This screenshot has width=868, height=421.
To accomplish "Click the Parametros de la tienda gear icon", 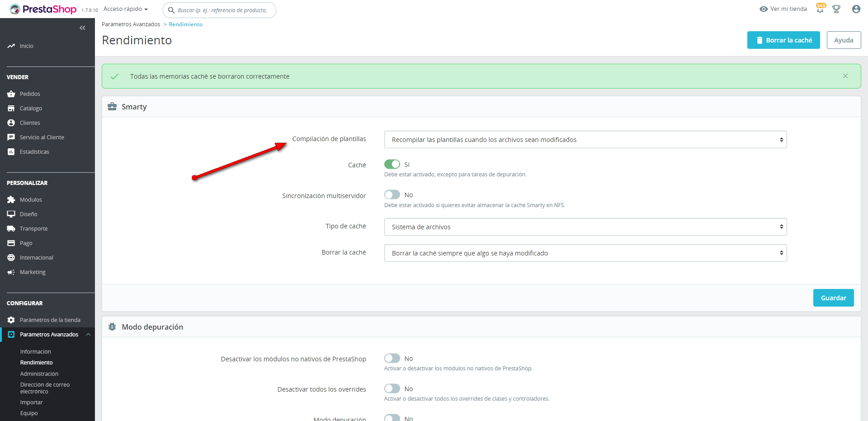I will click(11, 320).
